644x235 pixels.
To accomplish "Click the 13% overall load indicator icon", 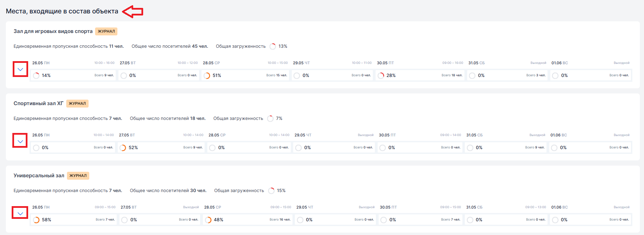I will tap(273, 46).
